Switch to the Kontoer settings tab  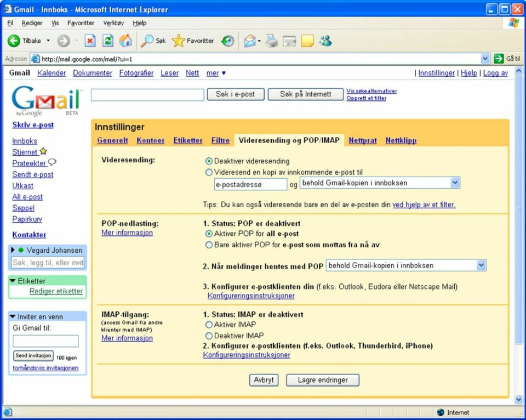pos(151,140)
